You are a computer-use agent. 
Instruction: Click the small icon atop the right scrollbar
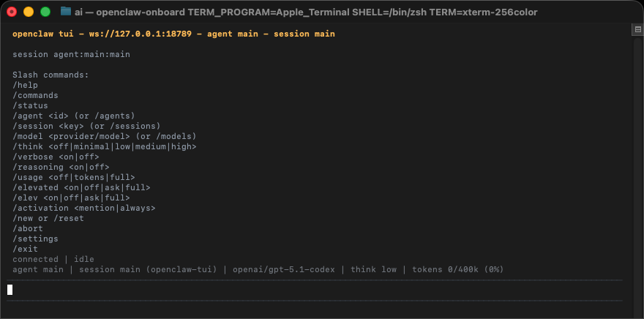coord(637,29)
